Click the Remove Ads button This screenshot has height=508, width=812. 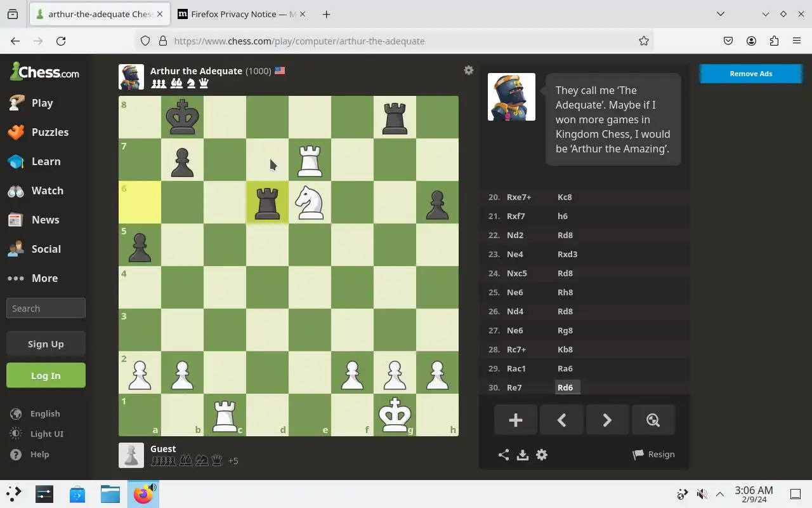750,74
